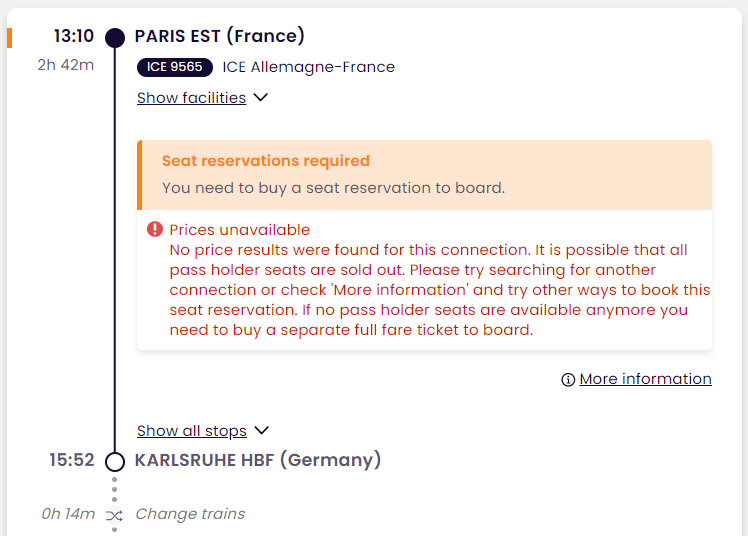The width and height of the screenshot is (748, 536).
Task: Expand Show facilities section
Action: click(191, 98)
